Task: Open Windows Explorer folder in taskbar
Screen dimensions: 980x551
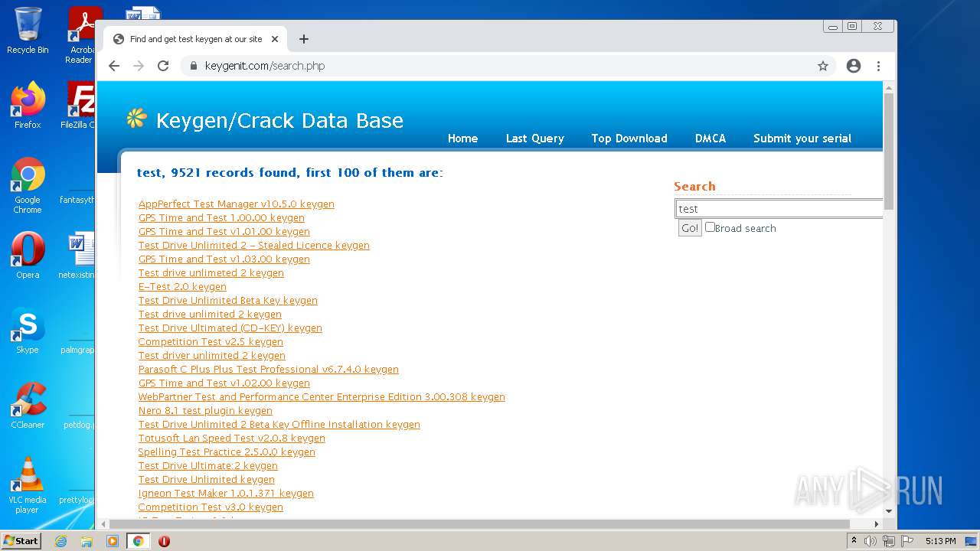Action: click(87, 541)
